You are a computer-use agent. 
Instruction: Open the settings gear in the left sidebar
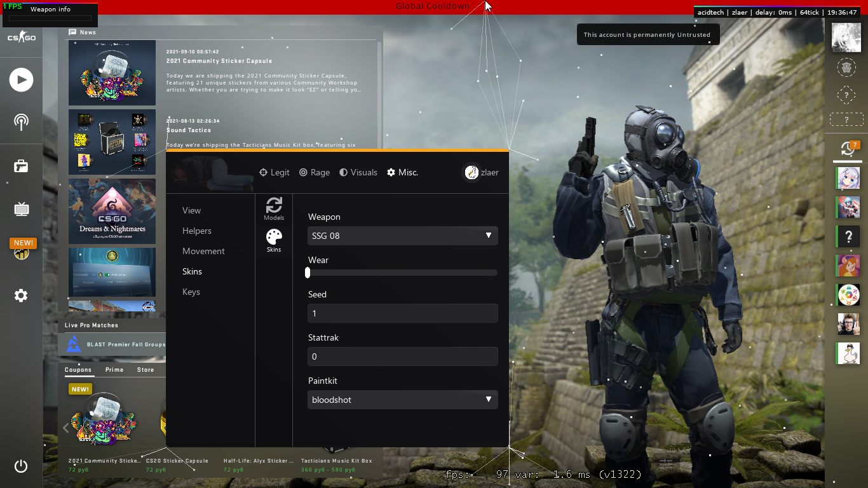(21, 295)
